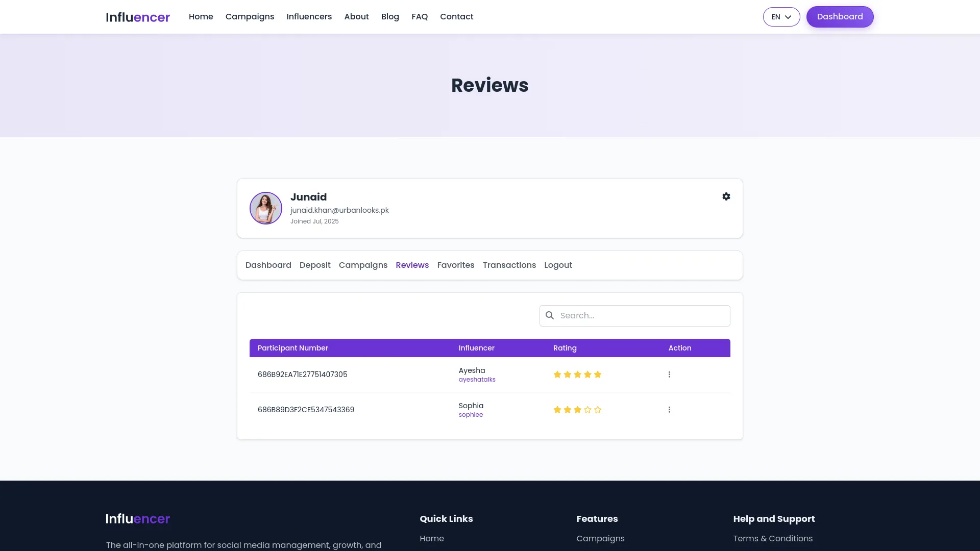Click the search magnifier icon
This screenshot has height=551, width=980.
pyautogui.click(x=550, y=315)
